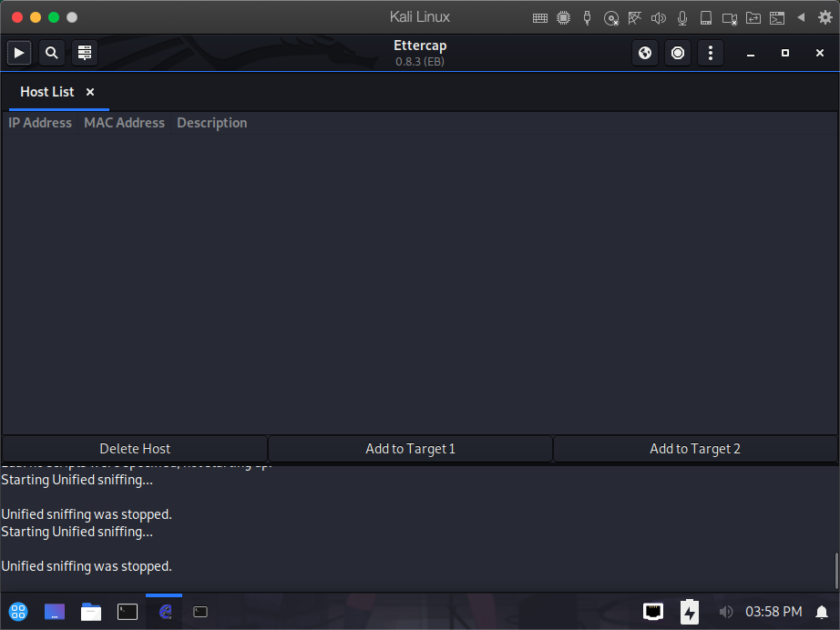
Task: Click the VM microphone icon
Action: coord(682,18)
